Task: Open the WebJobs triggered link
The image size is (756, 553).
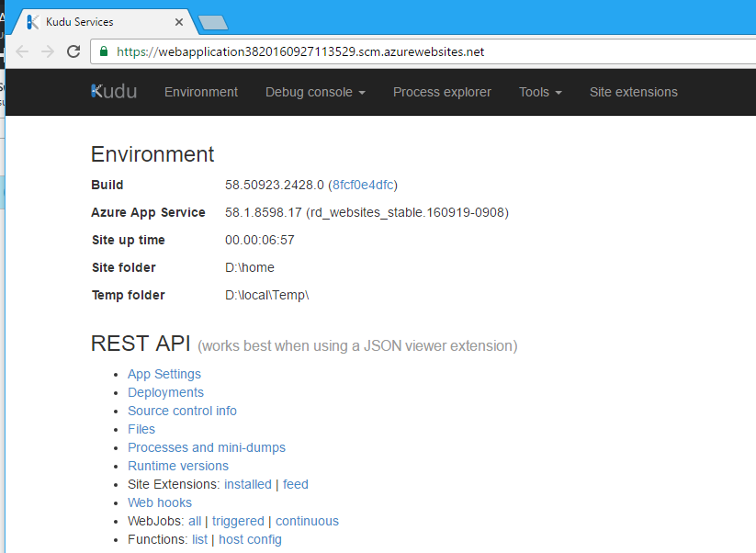Action: pos(238,521)
